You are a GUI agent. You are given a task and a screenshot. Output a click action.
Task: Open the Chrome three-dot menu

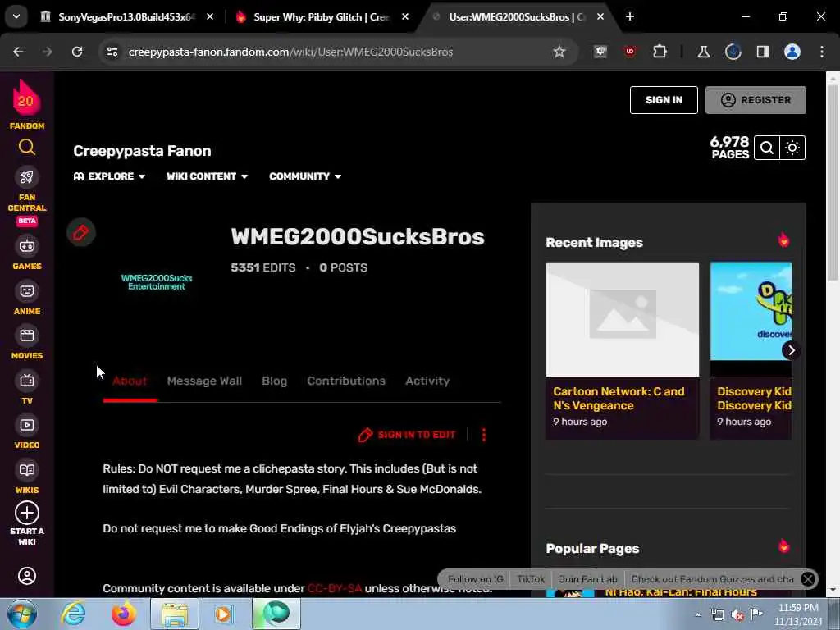click(x=822, y=52)
